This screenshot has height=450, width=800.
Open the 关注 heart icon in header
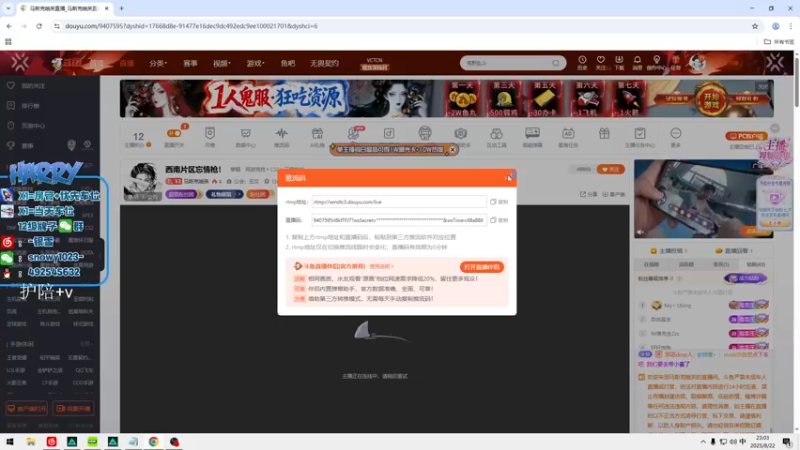(x=601, y=63)
